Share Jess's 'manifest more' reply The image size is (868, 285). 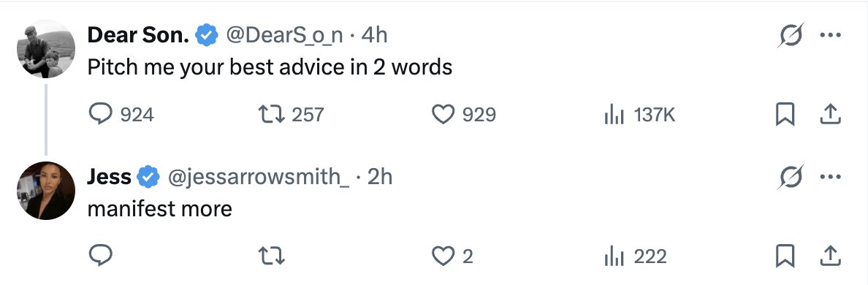coord(830,256)
